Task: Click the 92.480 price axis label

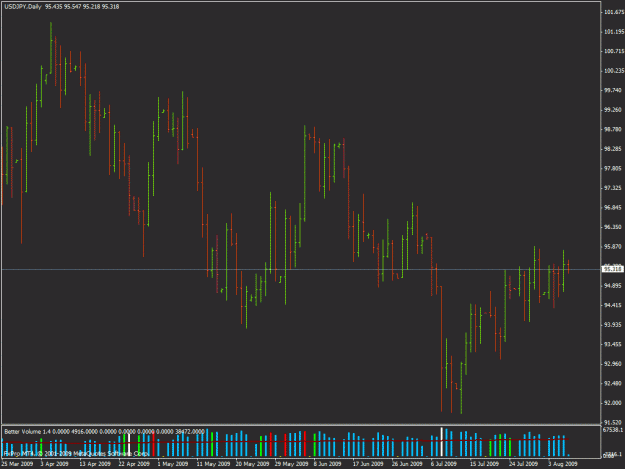Action: [613, 383]
